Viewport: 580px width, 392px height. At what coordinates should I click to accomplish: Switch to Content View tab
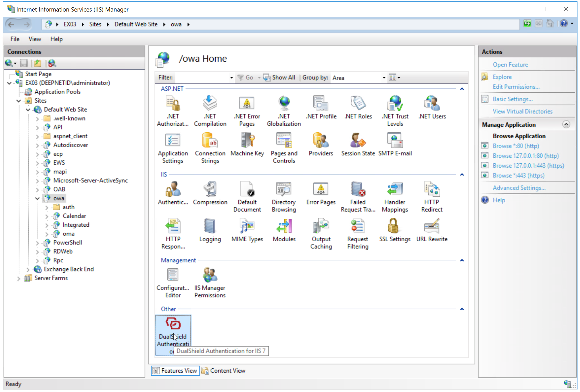point(224,371)
